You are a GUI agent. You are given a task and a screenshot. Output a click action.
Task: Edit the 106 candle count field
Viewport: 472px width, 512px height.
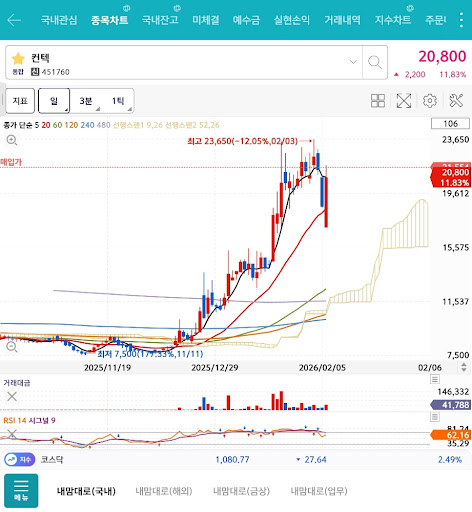pos(450,124)
